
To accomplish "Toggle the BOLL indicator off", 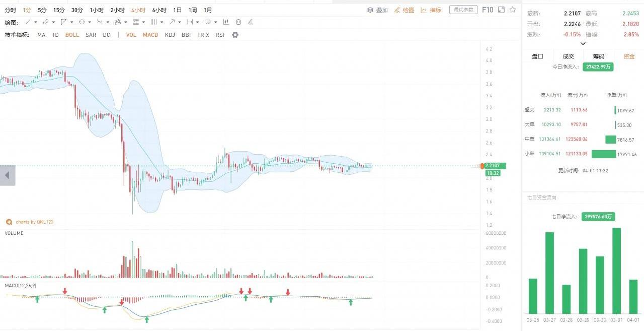I will click(x=72, y=35).
